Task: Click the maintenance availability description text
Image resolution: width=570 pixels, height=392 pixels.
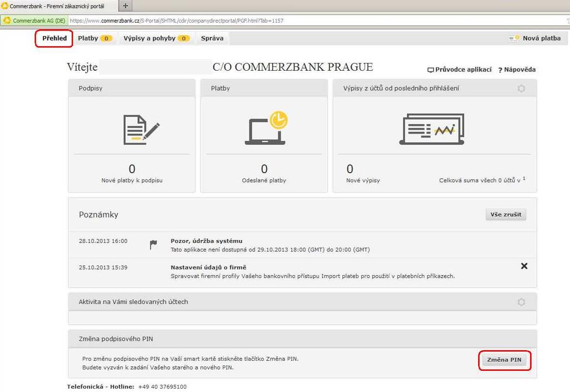Action: click(270, 250)
